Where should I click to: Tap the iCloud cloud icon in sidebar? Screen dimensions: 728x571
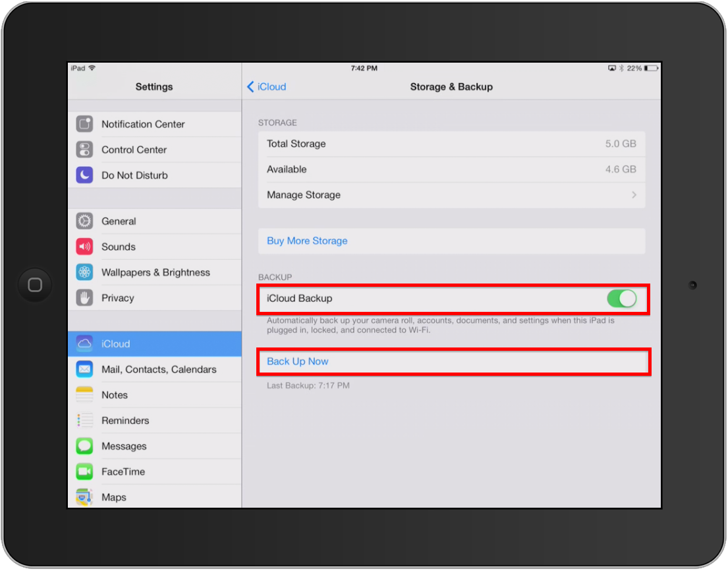(x=84, y=344)
